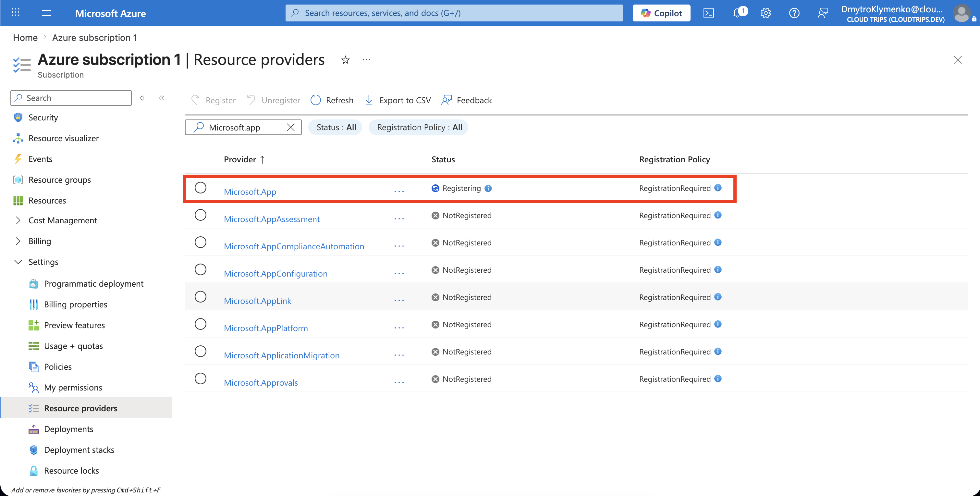Click the Register toolbar button
The width and height of the screenshot is (980, 496).
point(214,100)
